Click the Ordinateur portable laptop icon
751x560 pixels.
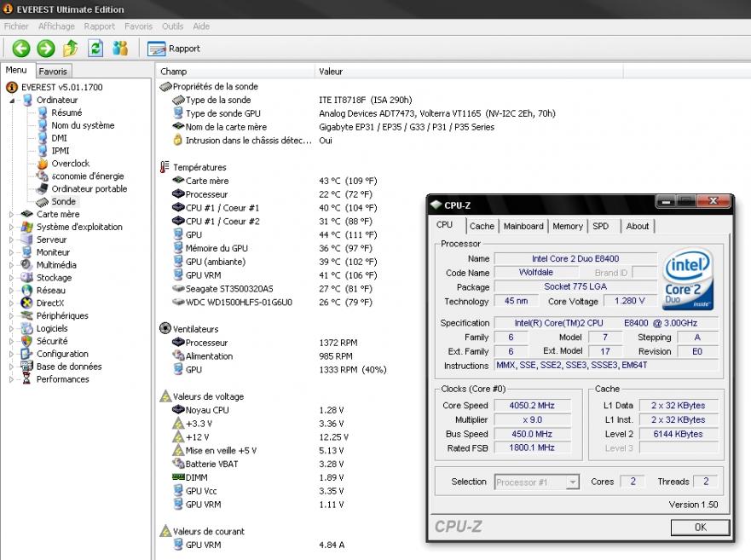coord(43,188)
